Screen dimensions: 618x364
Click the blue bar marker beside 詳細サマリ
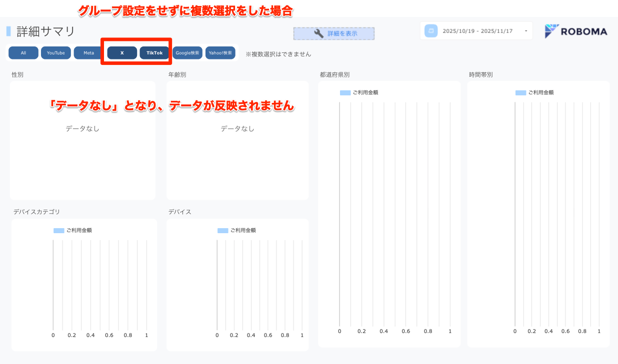(x=8, y=31)
